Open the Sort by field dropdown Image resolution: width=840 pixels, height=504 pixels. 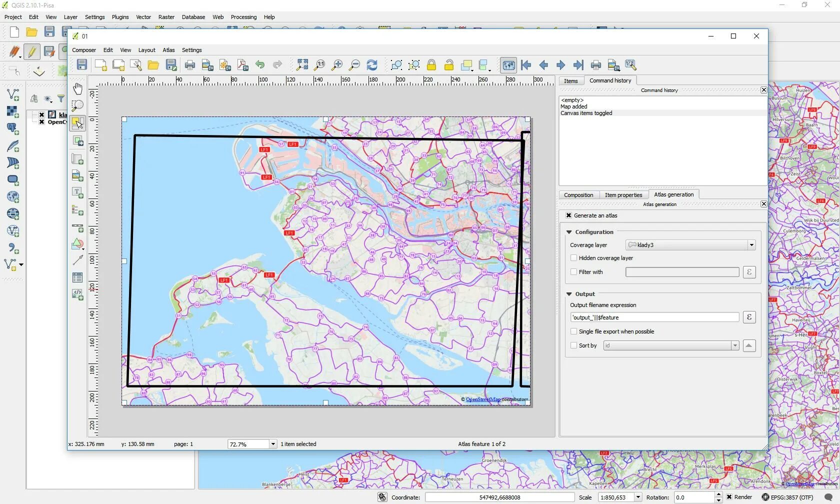pos(735,345)
